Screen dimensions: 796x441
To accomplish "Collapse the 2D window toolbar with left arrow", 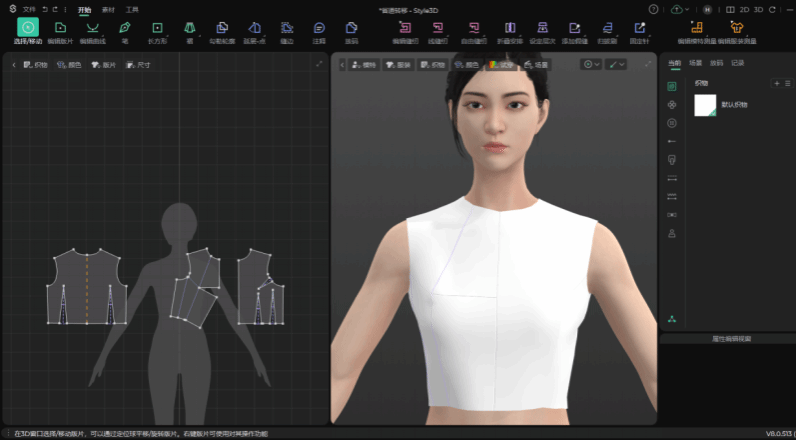I will click(x=14, y=64).
